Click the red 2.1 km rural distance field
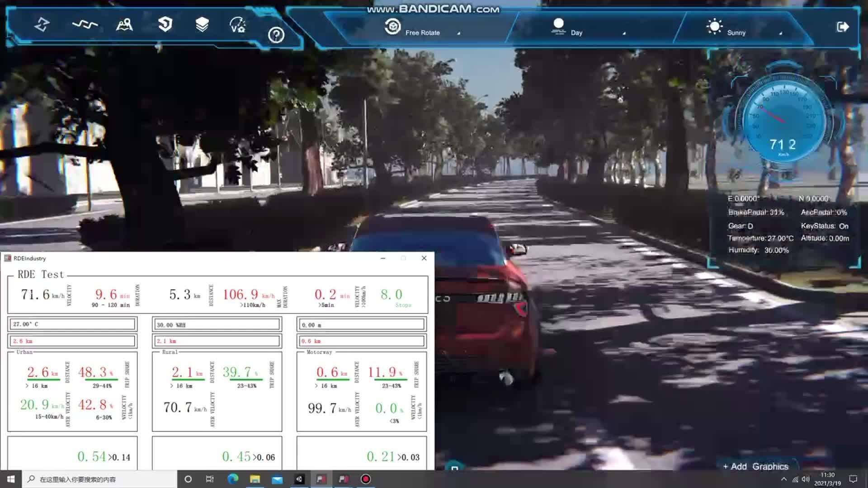The width and height of the screenshot is (868, 488). pos(217,341)
